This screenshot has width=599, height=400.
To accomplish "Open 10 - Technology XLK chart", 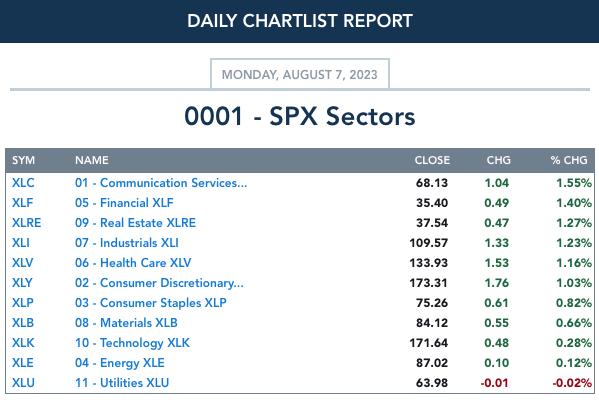I will pos(132,343).
